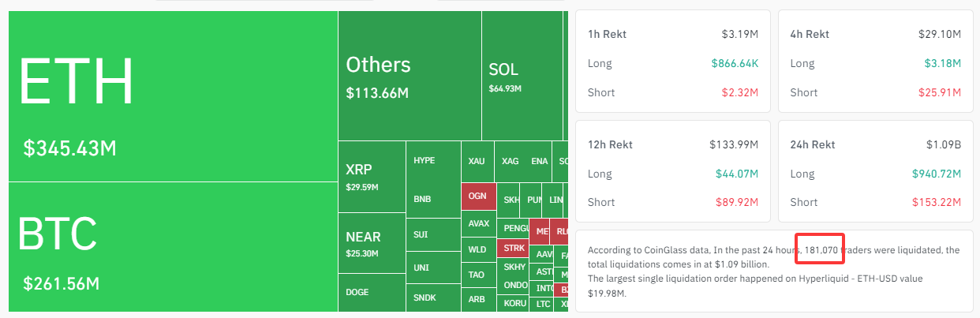
Task: Click the highlighted 181,070 traders figure
Action: (821, 249)
